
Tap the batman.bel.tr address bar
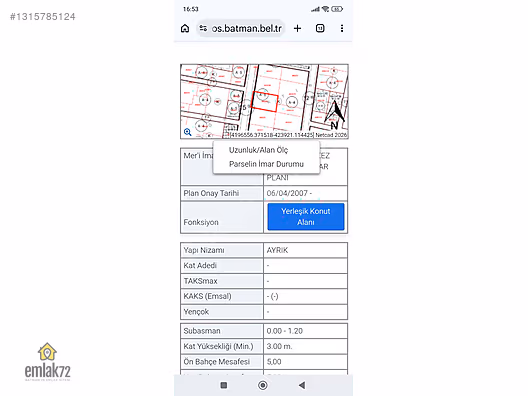240,28
